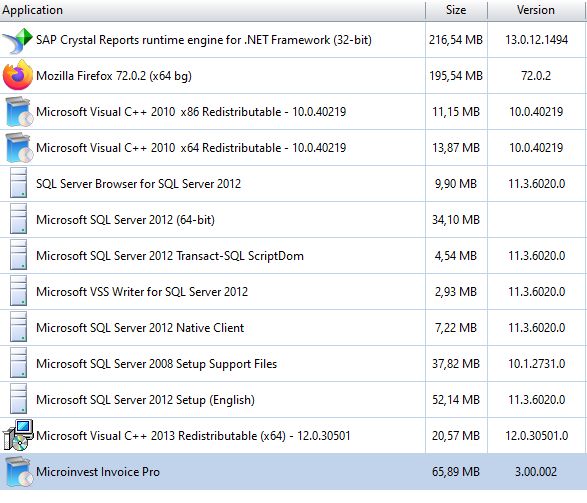Select SQL Server Browser for SQL Server 2012
The width and height of the screenshot is (587, 503).
[139, 184]
